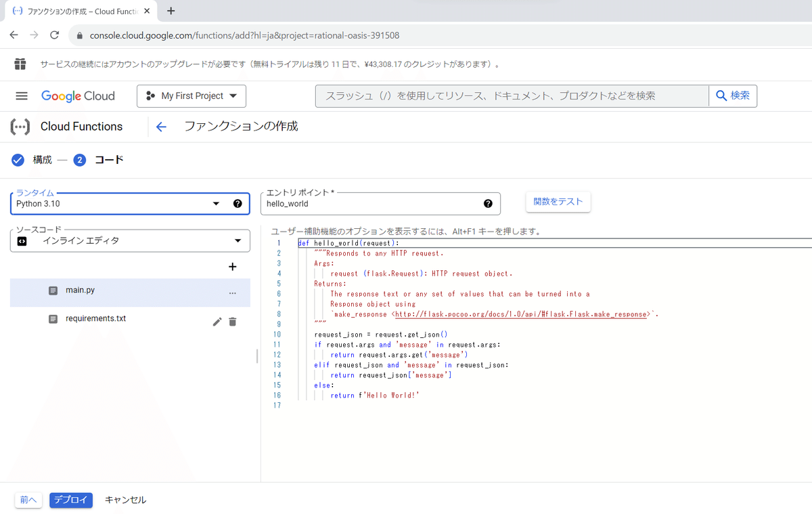
Task: Click the help icon in the エントリ ポイント field
Action: point(488,204)
